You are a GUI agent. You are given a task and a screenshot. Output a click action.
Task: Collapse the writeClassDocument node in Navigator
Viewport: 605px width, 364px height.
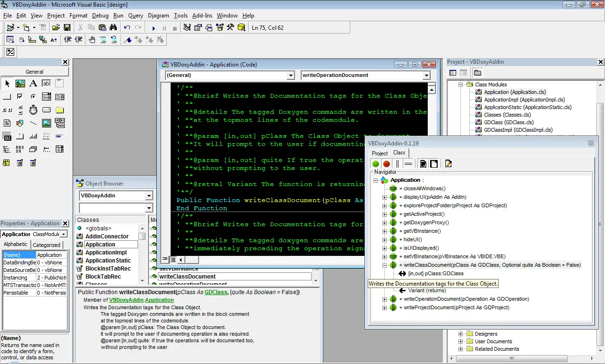384,265
